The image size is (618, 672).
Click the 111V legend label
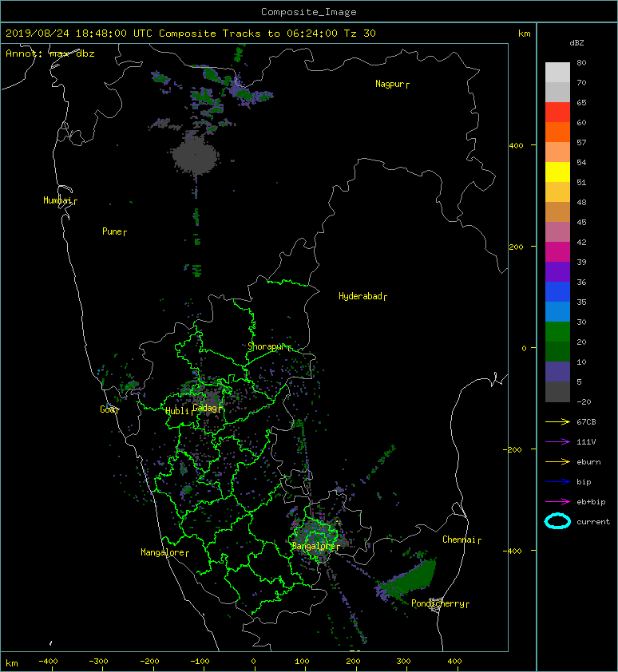pos(586,442)
